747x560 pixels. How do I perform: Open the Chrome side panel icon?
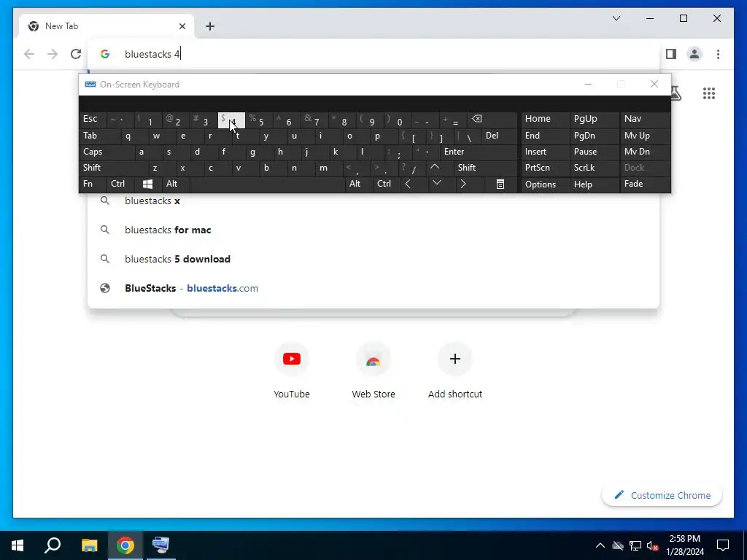[671, 54]
